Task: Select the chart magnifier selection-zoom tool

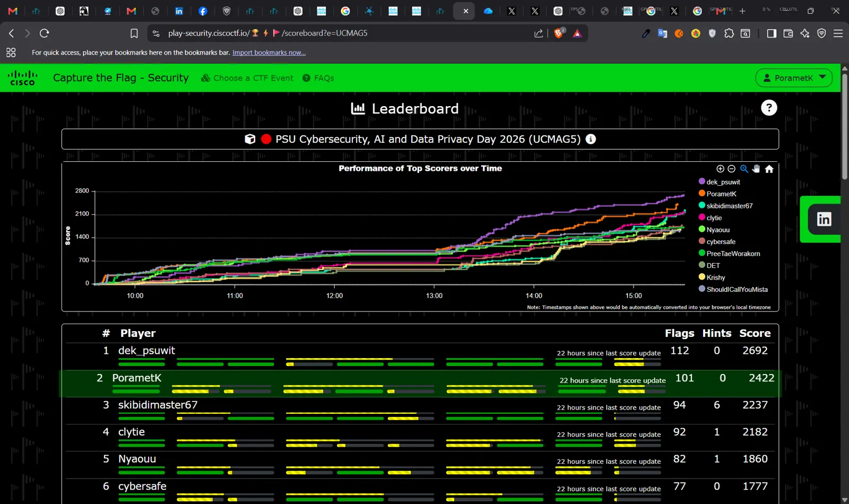Action: (x=744, y=169)
